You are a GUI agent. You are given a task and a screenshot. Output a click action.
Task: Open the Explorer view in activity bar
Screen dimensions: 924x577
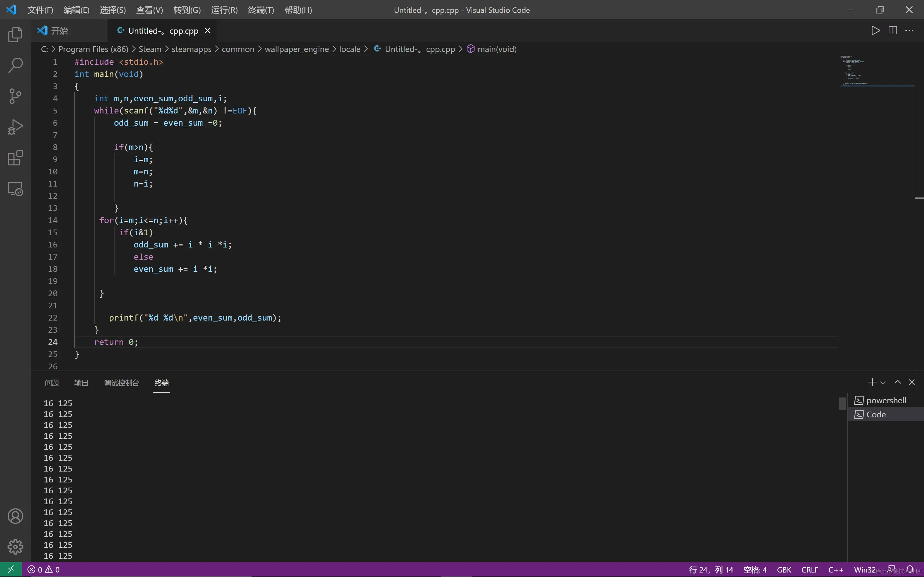point(15,35)
